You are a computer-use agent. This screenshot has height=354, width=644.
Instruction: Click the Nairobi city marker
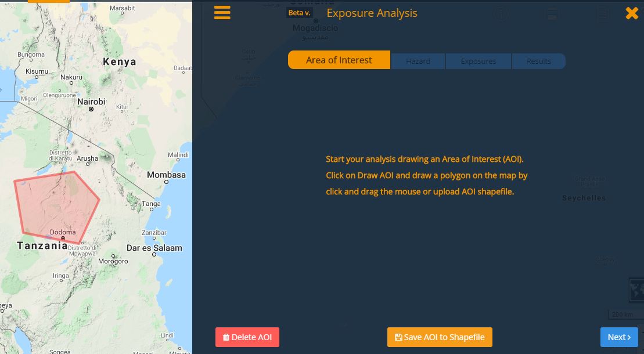(x=91, y=109)
